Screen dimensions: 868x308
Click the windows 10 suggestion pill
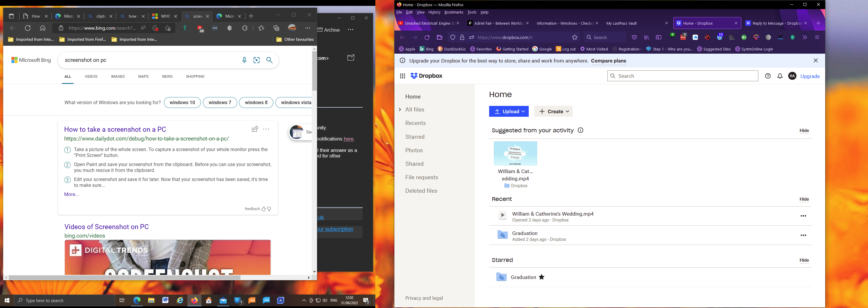pos(182,103)
